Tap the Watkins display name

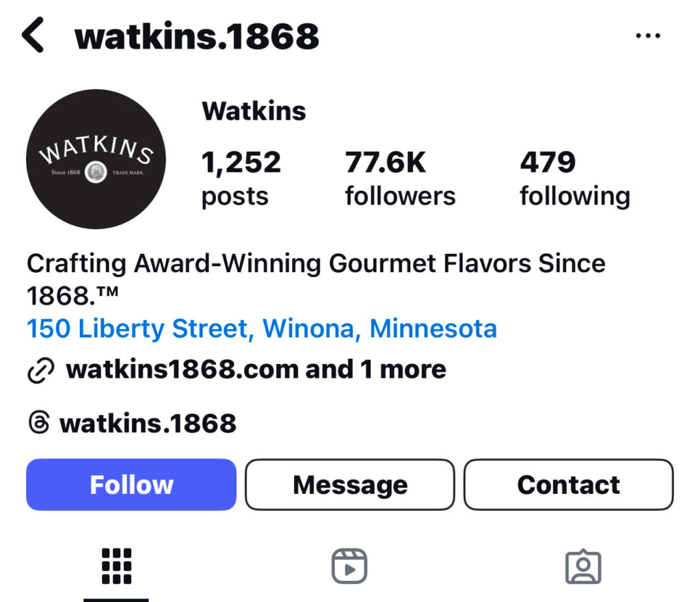(254, 111)
